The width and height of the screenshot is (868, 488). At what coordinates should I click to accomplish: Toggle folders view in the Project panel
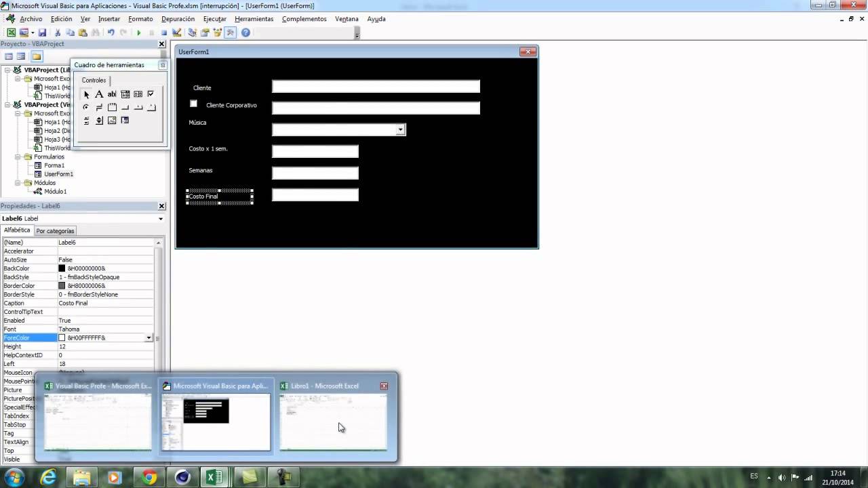pyautogui.click(x=37, y=56)
